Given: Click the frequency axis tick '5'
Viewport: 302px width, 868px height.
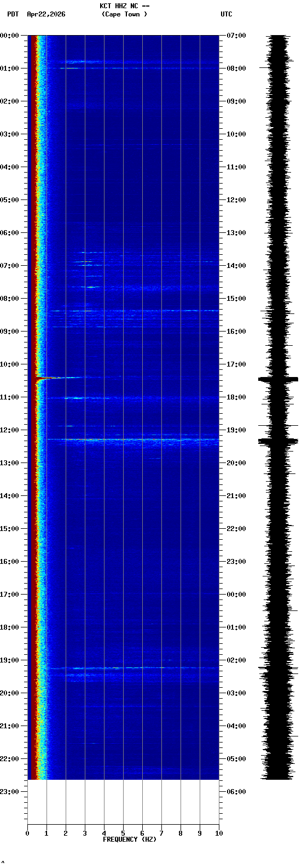Looking at the screenshot, I should point(123,833).
